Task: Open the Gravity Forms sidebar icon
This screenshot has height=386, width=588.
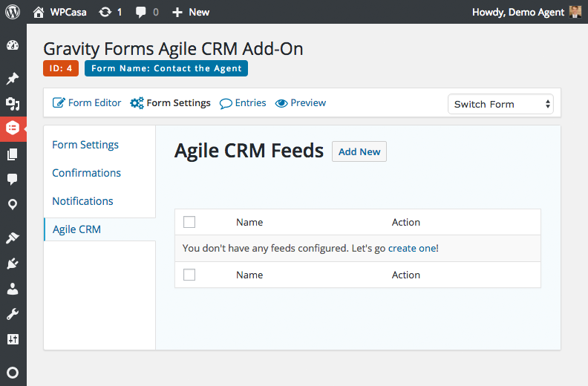Action: point(13,128)
